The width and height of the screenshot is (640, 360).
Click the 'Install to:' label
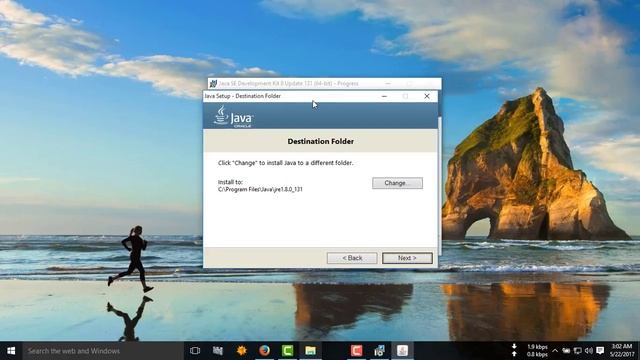(230, 182)
